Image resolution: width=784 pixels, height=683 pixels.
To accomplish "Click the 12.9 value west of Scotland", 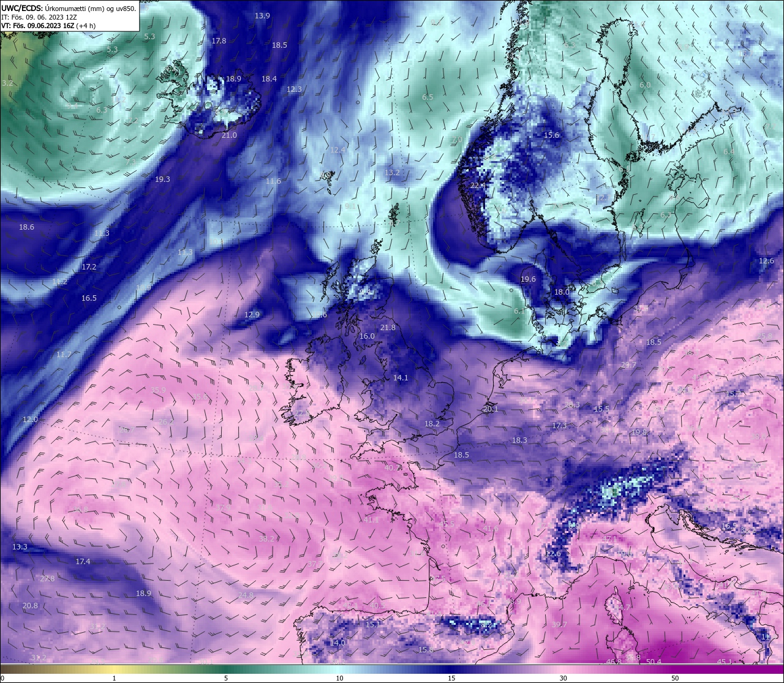I will 252,315.
